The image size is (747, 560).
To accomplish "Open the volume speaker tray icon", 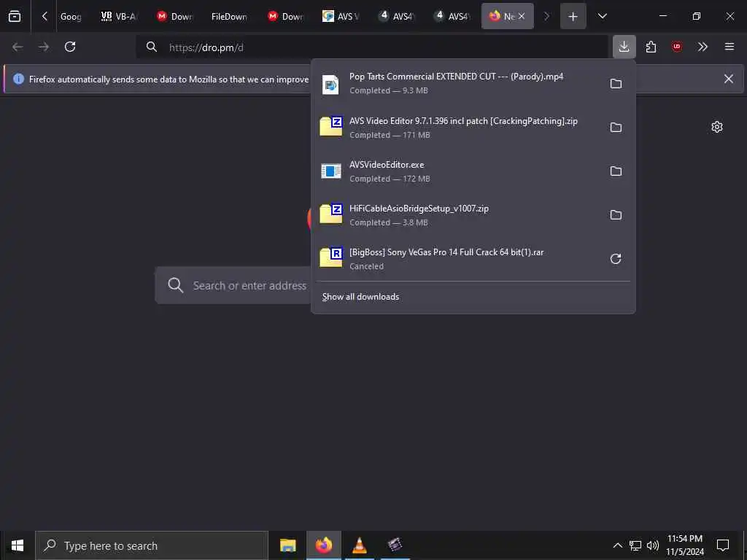I will [x=653, y=545].
